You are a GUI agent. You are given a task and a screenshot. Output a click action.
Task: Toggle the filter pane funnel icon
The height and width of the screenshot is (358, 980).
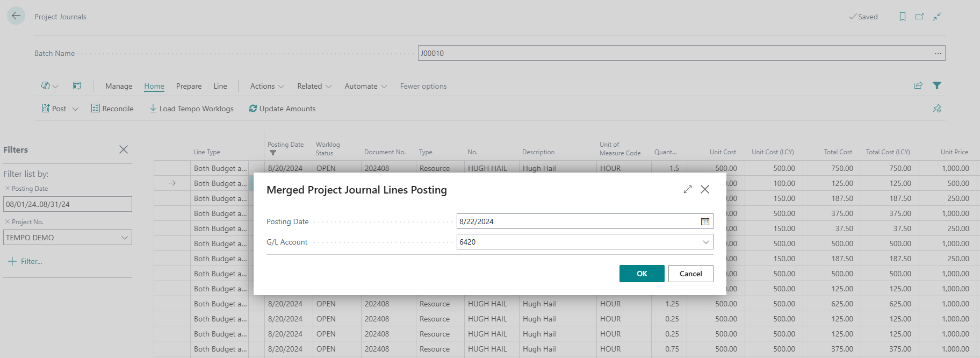tap(937, 85)
